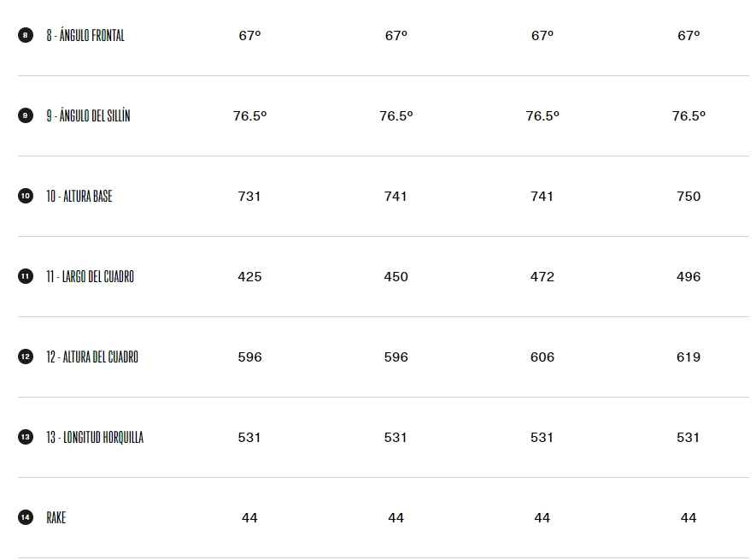
Task: Click the 496 Largo del Cuadro value
Action: coord(689,277)
